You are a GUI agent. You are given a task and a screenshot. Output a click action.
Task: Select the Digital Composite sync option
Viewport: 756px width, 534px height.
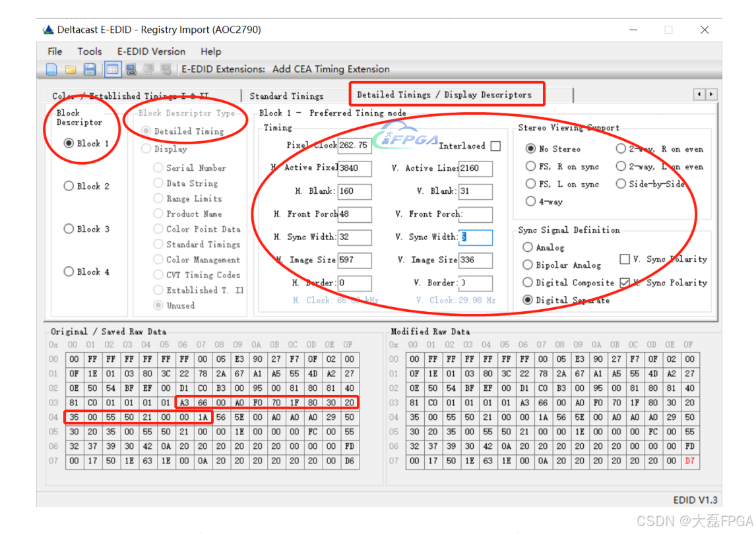pyautogui.click(x=528, y=282)
